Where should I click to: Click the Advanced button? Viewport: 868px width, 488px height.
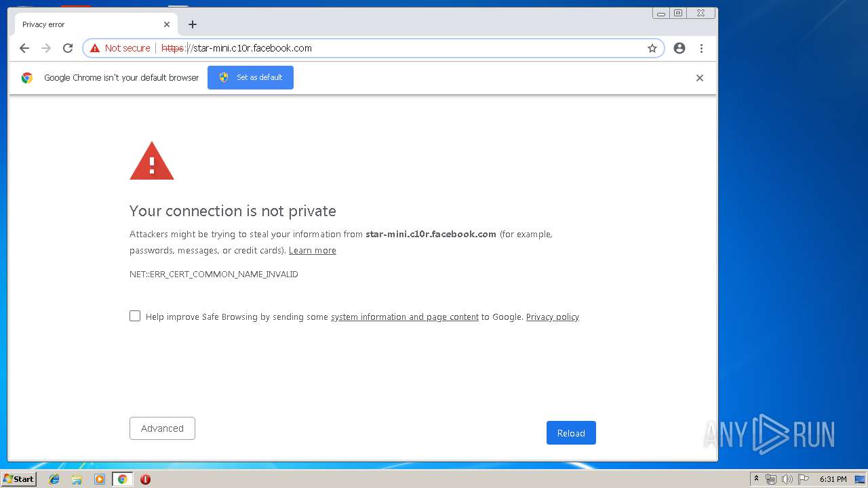[x=162, y=428]
